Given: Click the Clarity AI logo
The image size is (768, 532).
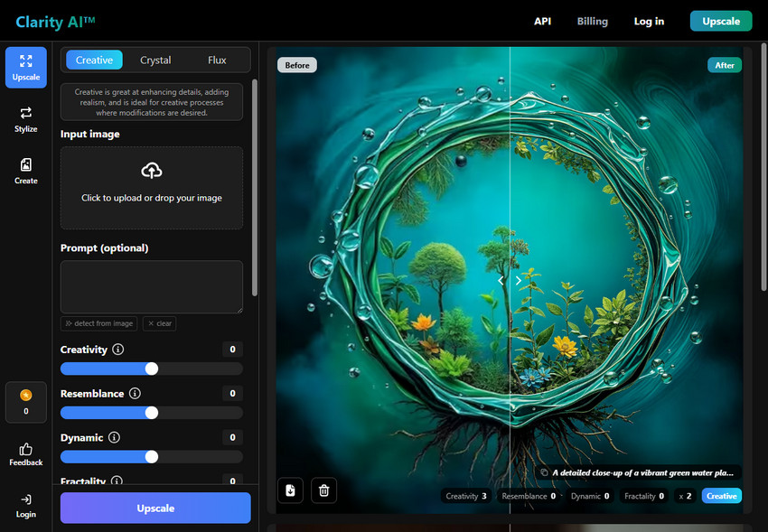Looking at the screenshot, I should point(55,22).
